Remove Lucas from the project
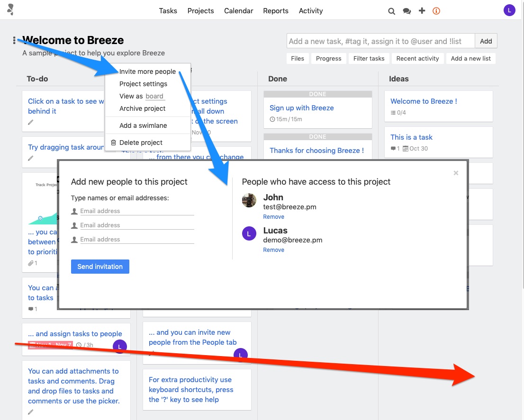The width and height of the screenshot is (524, 420). click(273, 250)
